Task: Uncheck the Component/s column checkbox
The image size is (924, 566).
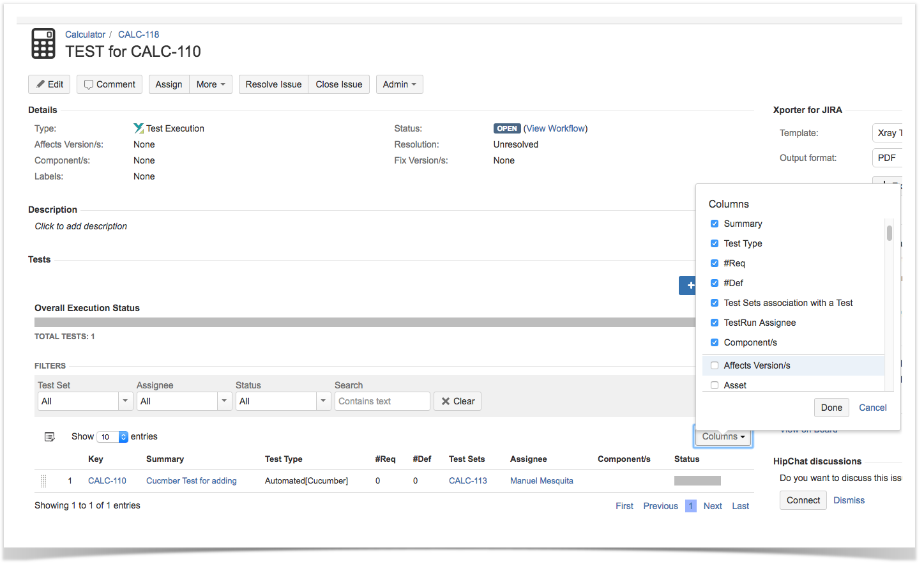Action: coord(715,342)
